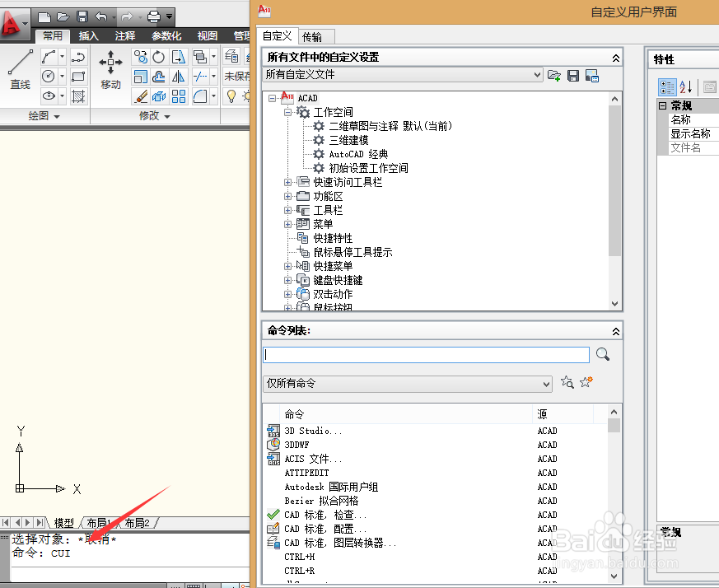This screenshot has height=588, width=719.
Task: Click the light bulb layer on/off icon
Action: click(x=231, y=96)
